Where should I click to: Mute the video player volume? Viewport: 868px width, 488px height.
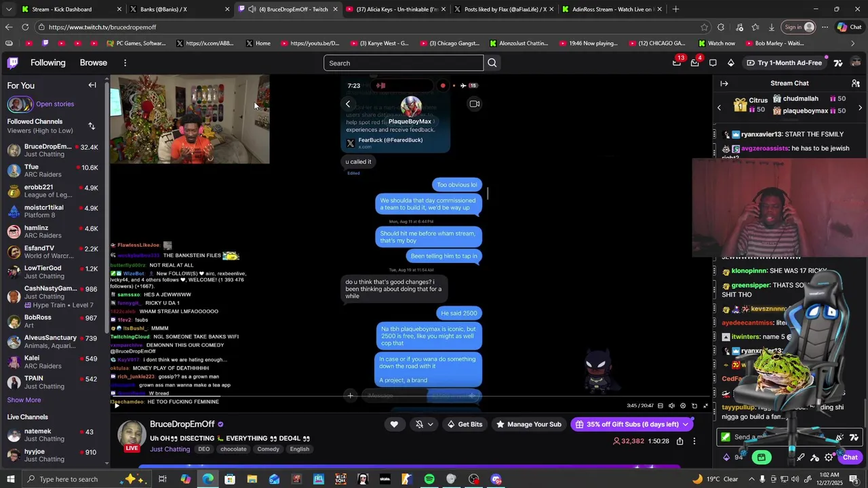(x=671, y=406)
